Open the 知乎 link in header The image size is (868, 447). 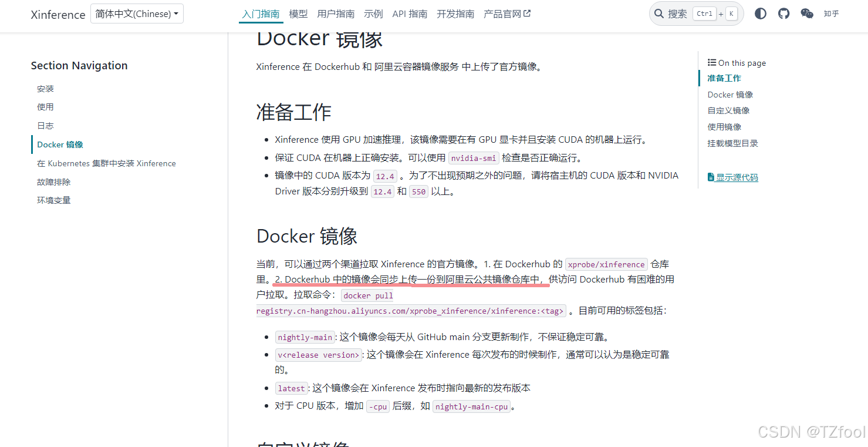[x=831, y=14]
